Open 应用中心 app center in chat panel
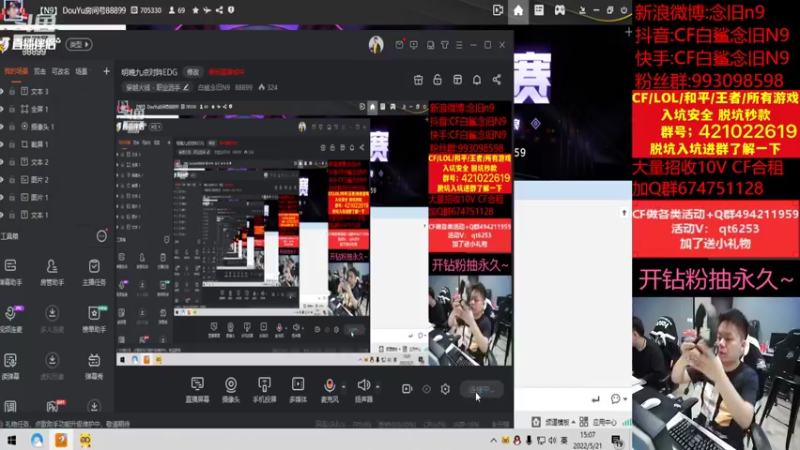Image resolution: width=800 pixels, height=450 pixels. pyautogui.click(x=598, y=422)
